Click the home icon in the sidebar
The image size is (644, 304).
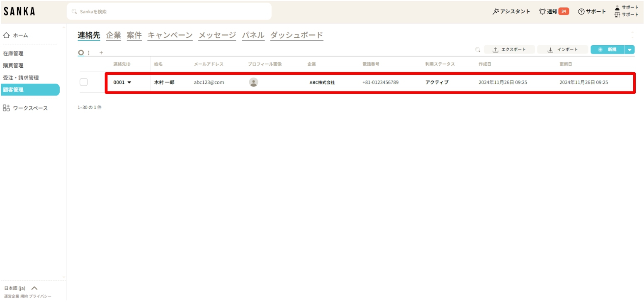point(6,35)
